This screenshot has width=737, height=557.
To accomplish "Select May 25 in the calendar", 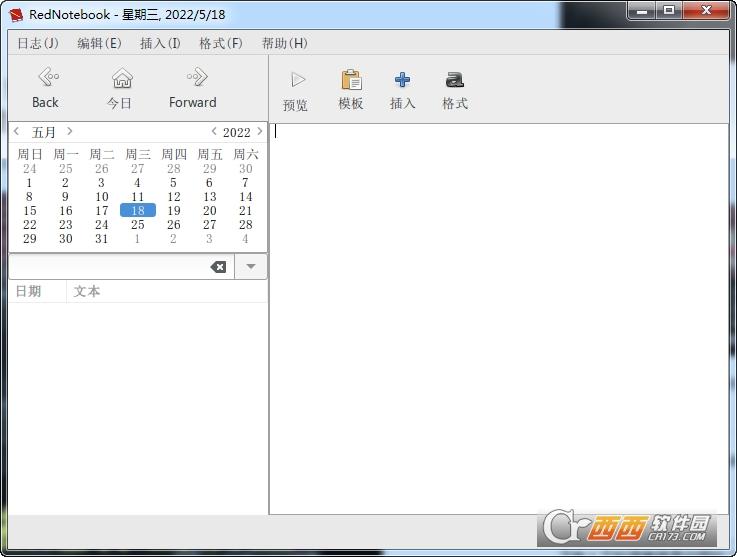I will point(138,224).
